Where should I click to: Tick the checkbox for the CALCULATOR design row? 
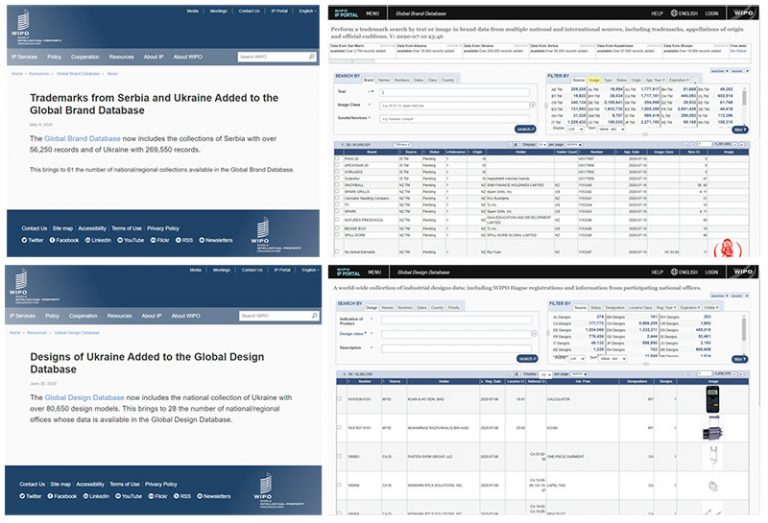(339, 399)
